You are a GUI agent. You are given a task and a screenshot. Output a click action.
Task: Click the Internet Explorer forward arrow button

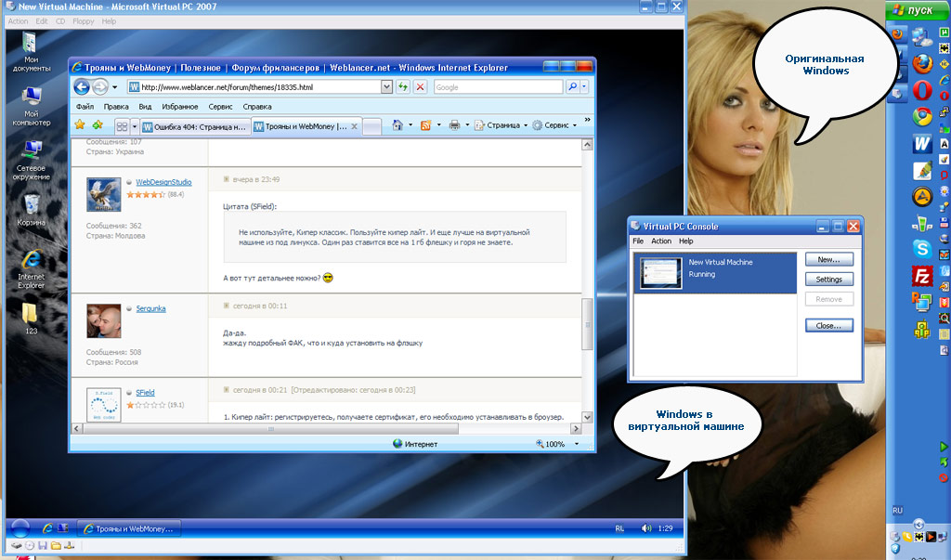coord(100,86)
